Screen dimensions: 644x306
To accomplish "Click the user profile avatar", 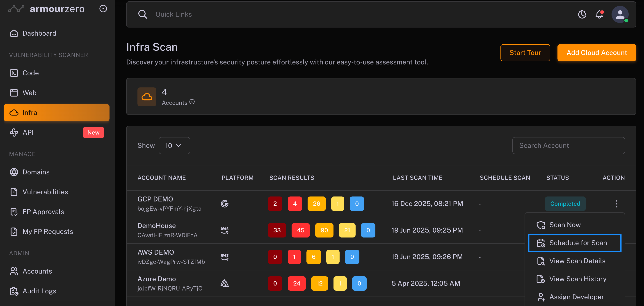I will 620,14.
